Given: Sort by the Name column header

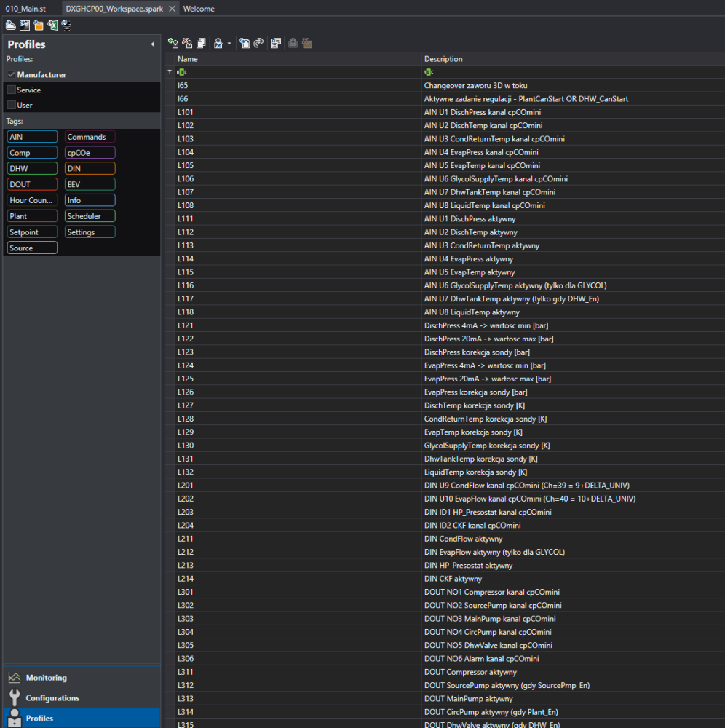Looking at the screenshot, I should pyautogui.click(x=297, y=59).
